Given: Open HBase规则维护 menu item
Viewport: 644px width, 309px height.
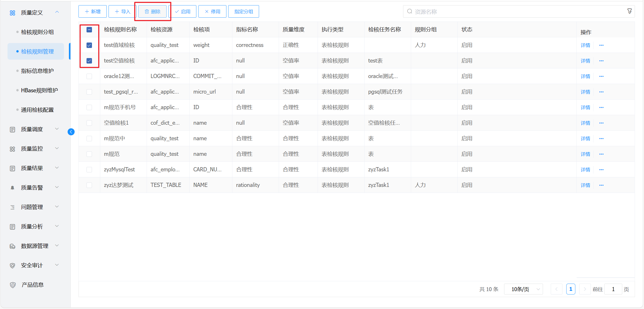Looking at the screenshot, I should coord(39,90).
